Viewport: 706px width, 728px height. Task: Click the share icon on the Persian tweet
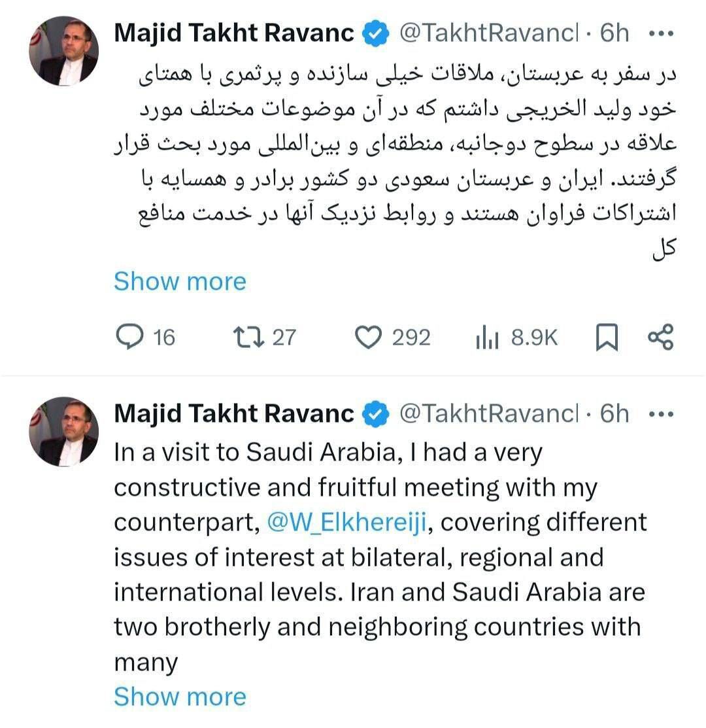[x=660, y=338]
